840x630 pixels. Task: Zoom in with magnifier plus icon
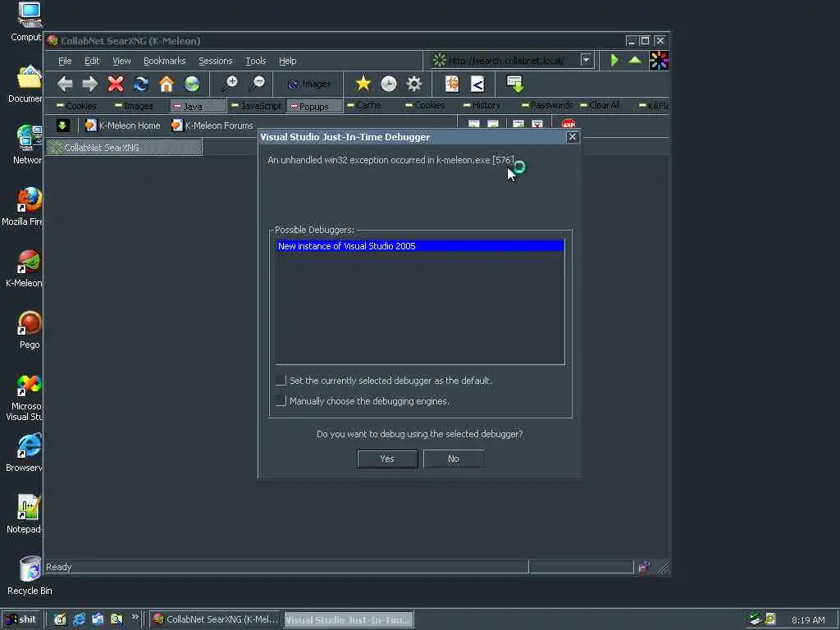[230, 84]
